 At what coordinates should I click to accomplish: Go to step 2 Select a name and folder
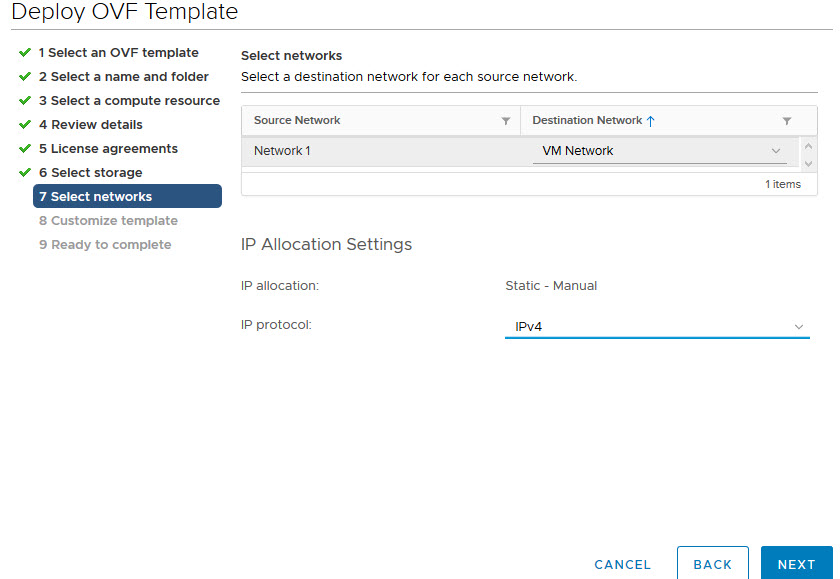point(123,77)
